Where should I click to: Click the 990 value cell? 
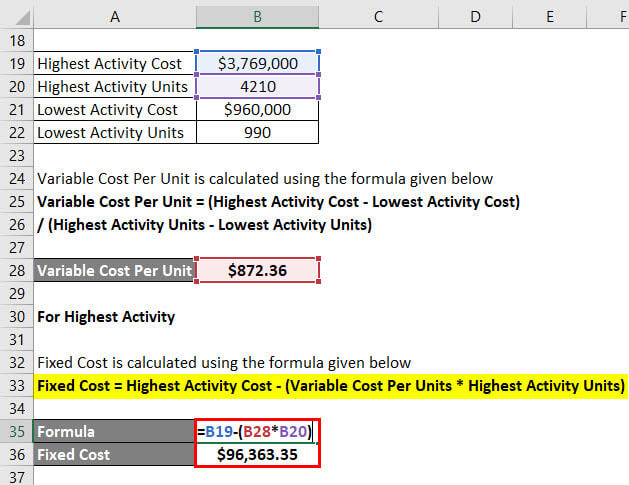tap(258, 132)
